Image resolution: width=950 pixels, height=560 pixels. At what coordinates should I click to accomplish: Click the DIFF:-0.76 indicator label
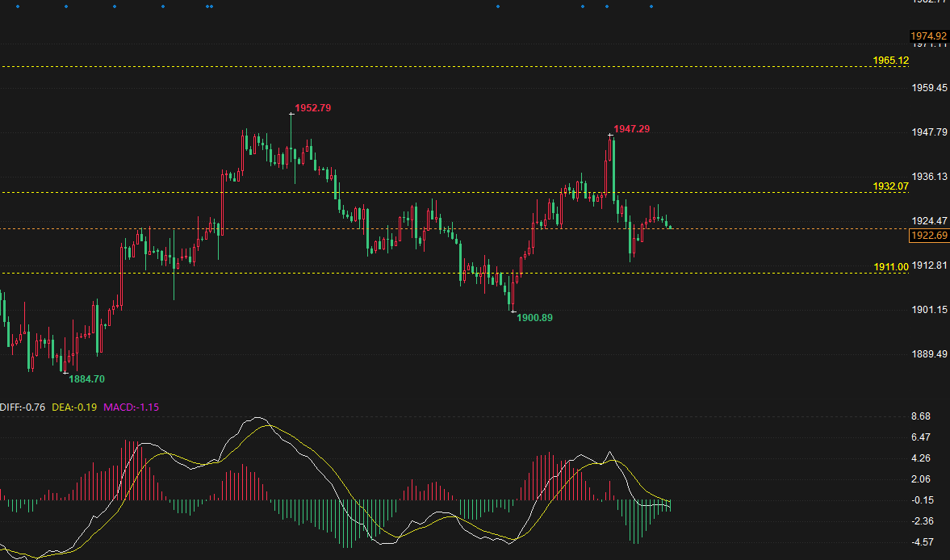(x=23, y=407)
